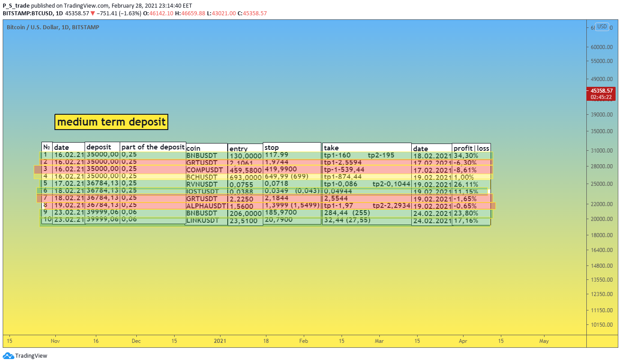This screenshot has height=364, width=621.
Task: Click the open value O:46142.10
Action: (158, 13)
